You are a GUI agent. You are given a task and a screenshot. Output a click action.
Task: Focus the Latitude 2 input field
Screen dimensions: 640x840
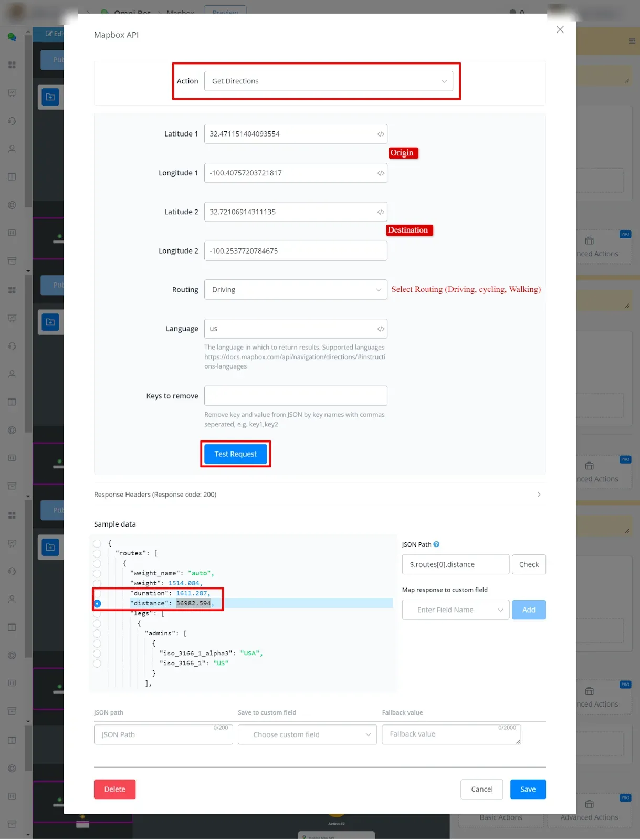pyautogui.click(x=296, y=212)
